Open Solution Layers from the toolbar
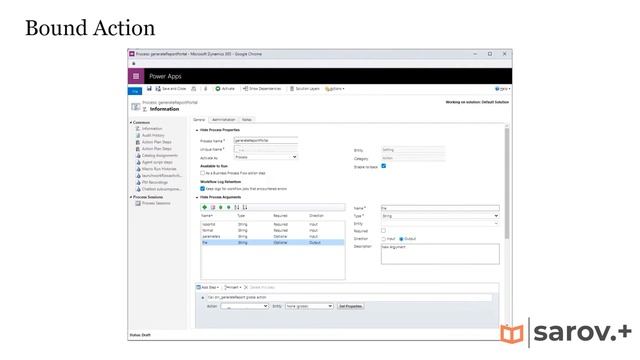Viewport: 640px width, 360px height. coord(304,89)
